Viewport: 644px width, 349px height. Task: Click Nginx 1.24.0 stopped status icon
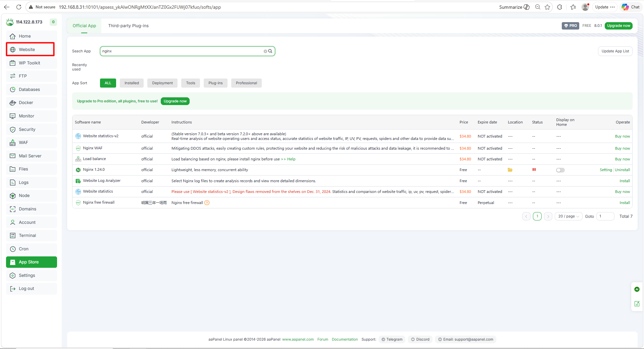tap(534, 170)
